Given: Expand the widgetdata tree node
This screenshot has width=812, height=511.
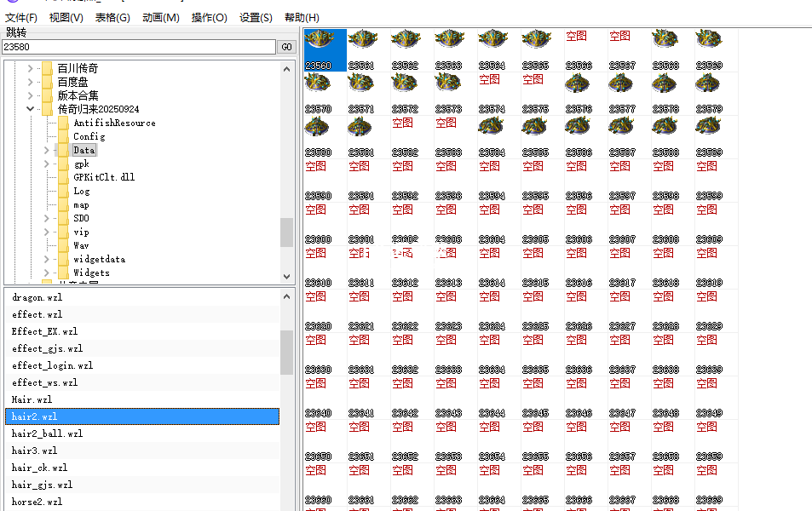Looking at the screenshot, I should [47, 259].
